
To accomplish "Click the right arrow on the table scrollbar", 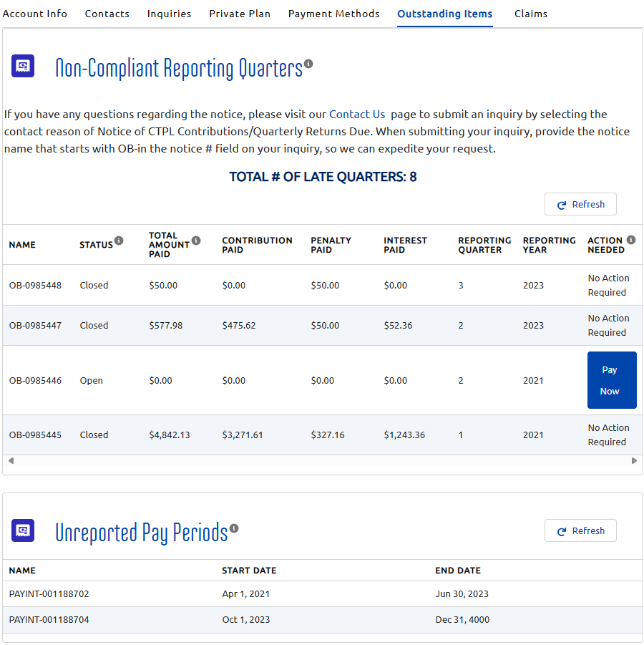I will (634, 460).
